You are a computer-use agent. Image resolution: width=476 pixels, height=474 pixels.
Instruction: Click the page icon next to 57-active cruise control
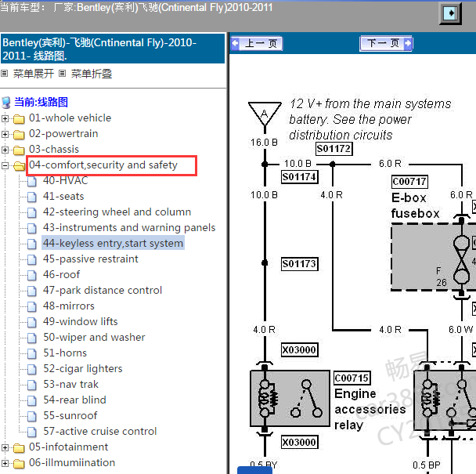coord(32,432)
